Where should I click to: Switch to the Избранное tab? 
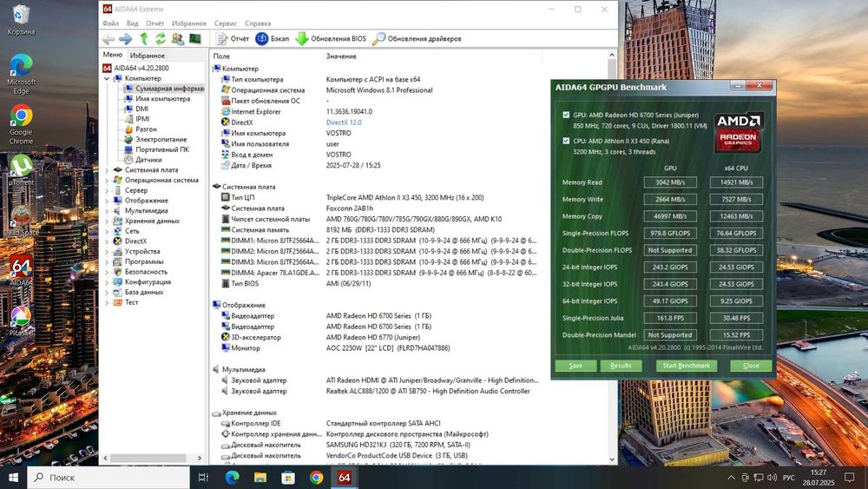(x=148, y=56)
